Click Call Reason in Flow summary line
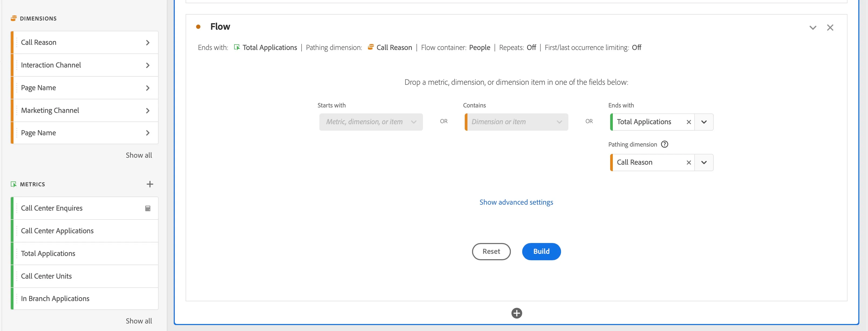The width and height of the screenshot is (868, 331). click(394, 48)
